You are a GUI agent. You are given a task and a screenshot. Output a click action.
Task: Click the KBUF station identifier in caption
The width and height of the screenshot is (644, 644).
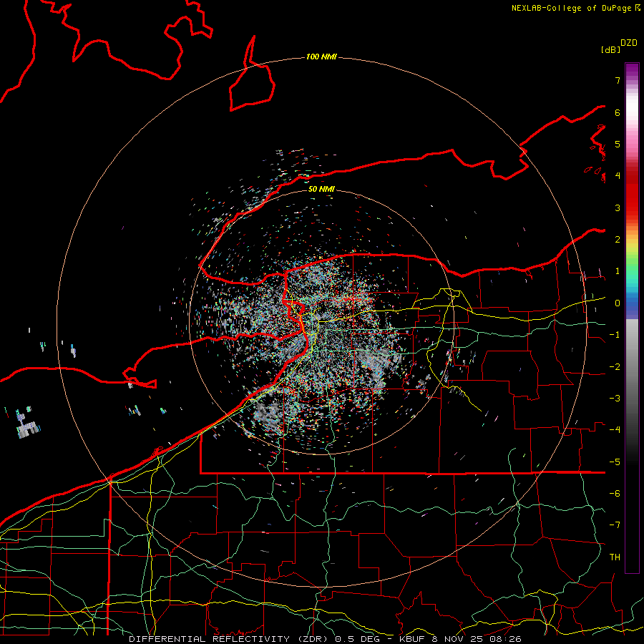click(413, 639)
